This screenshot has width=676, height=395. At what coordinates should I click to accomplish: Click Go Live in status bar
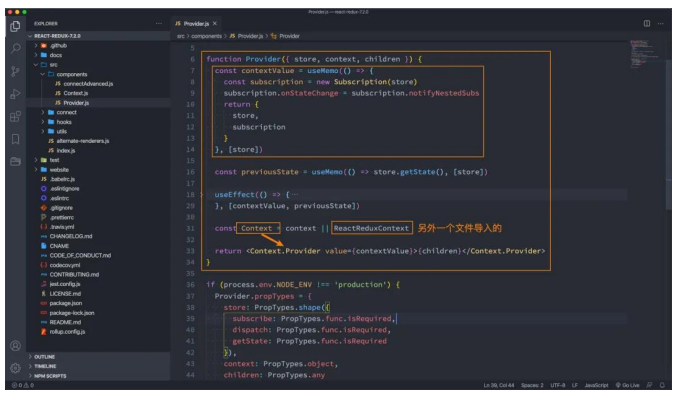tap(627, 385)
